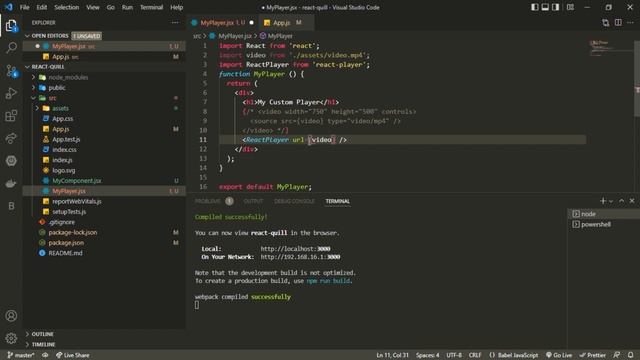Open the Manage gear icon
The height and width of the screenshot is (360, 640).
pyautogui.click(x=11, y=338)
